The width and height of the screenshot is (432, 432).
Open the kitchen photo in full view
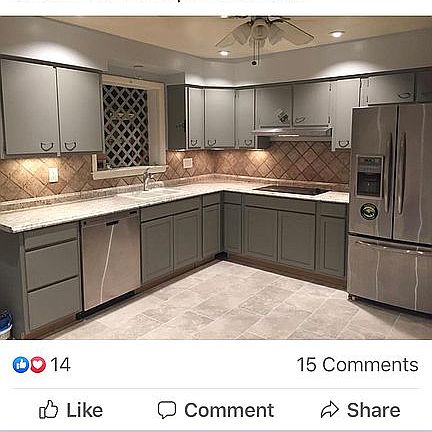[216, 178]
